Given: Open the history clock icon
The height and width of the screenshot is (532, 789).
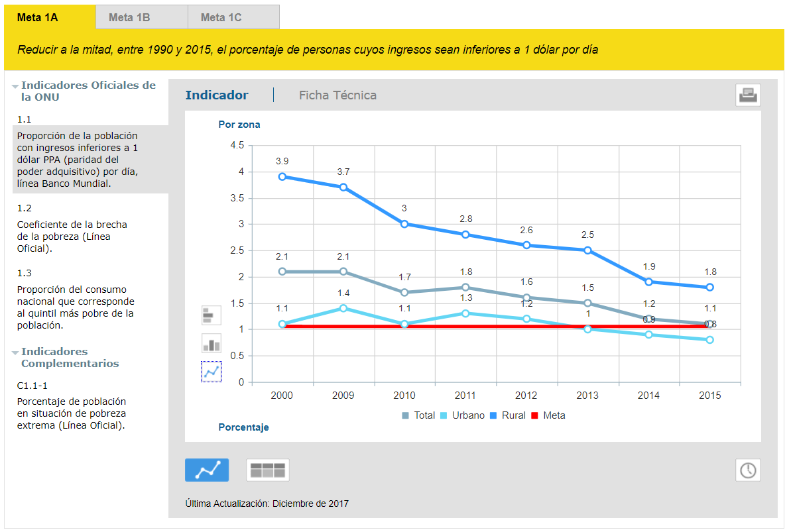Looking at the screenshot, I should 748,470.
